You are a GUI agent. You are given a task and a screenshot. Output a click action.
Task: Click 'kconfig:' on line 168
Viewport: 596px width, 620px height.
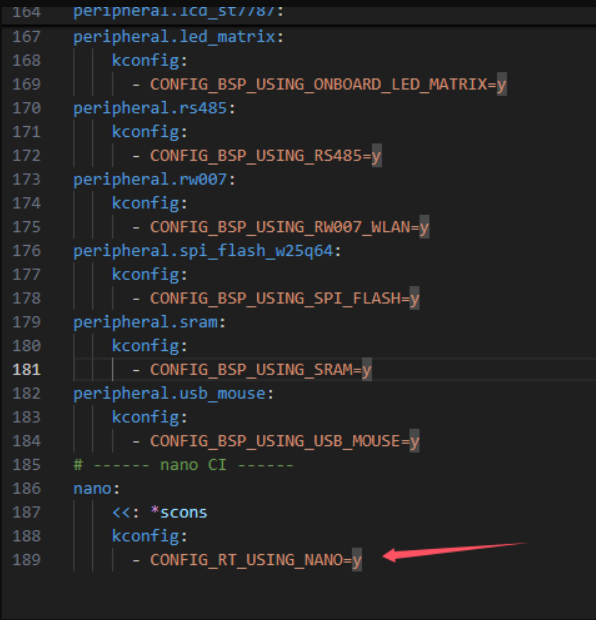149,61
